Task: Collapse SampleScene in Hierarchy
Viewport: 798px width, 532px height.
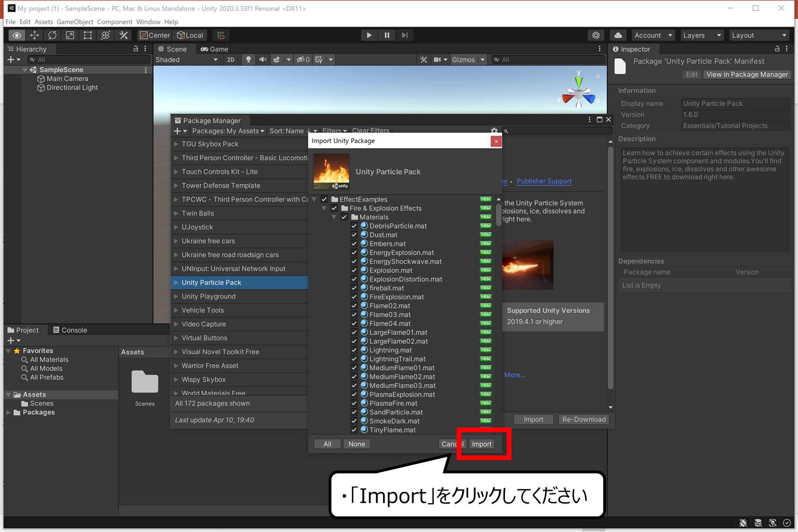Action: point(25,70)
